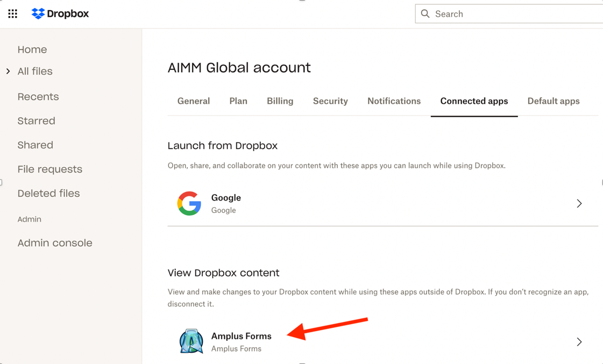Open Google app details chevron
Image resolution: width=603 pixels, height=364 pixels.
[579, 203]
